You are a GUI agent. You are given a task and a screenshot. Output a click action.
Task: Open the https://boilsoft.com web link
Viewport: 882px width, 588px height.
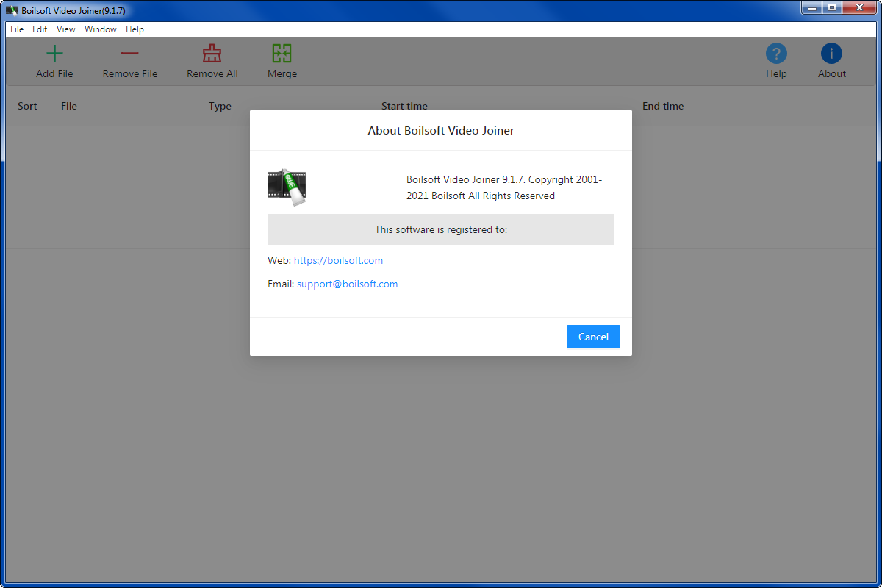pos(338,260)
